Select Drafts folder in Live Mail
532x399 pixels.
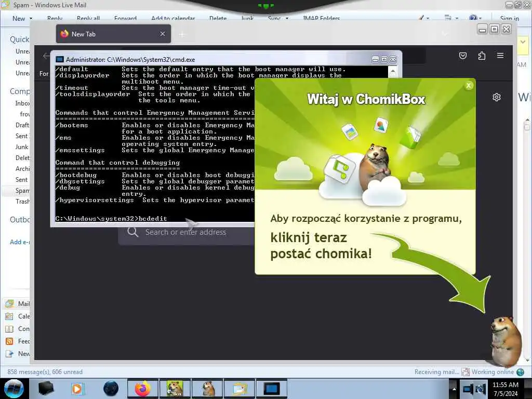tap(22, 125)
